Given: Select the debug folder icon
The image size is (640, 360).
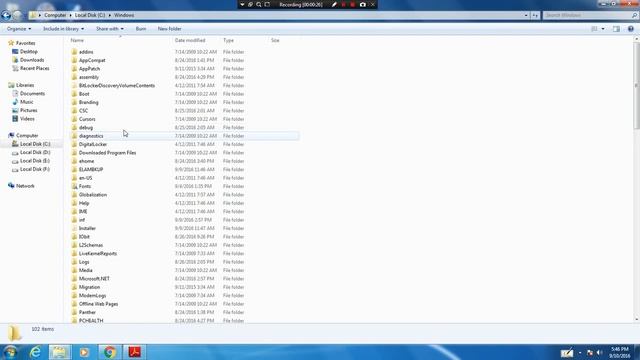Looking at the screenshot, I should (74, 127).
